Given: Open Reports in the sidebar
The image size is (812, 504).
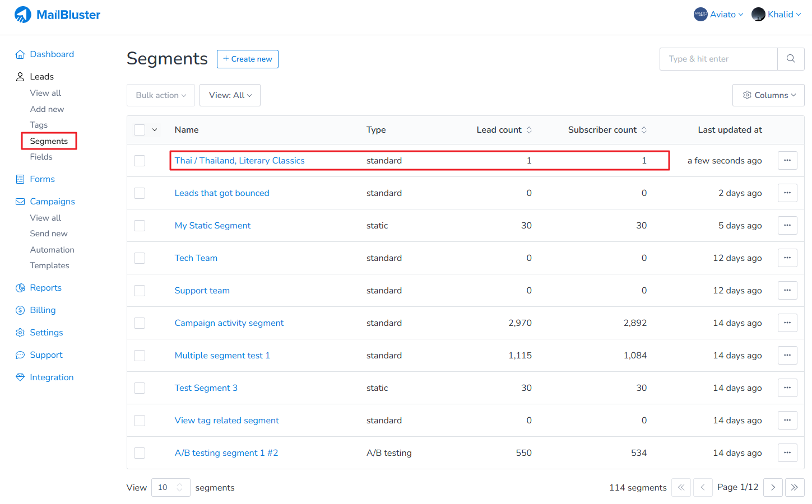Looking at the screenshot, I should [x=45, y=288].
